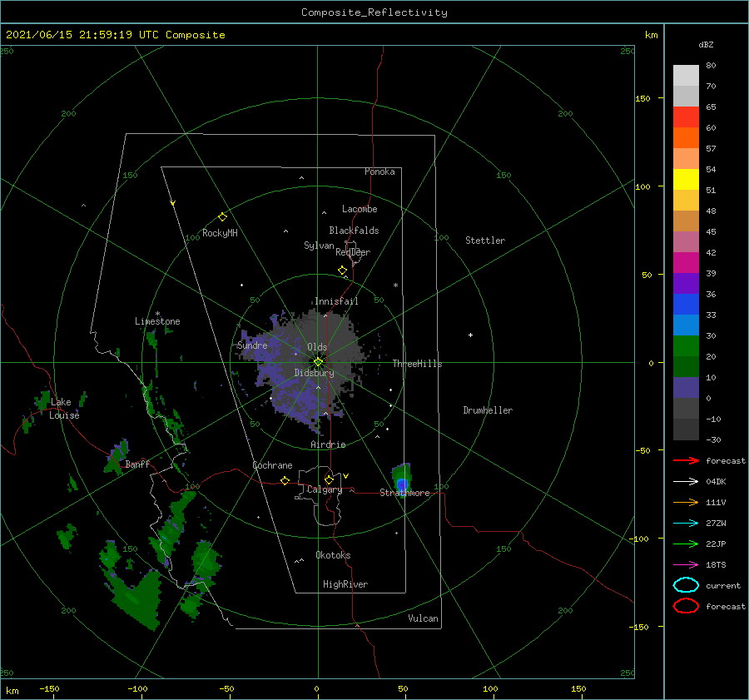Click the red forecast arrow legend icon
Image resolution: width=749 pixels, height=700 pixels.
pos(686,460)
